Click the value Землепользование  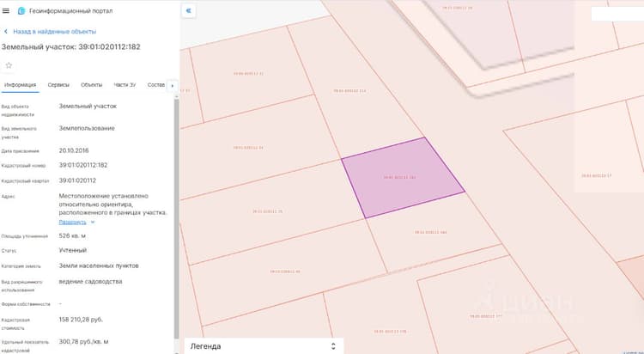point(87,128)
